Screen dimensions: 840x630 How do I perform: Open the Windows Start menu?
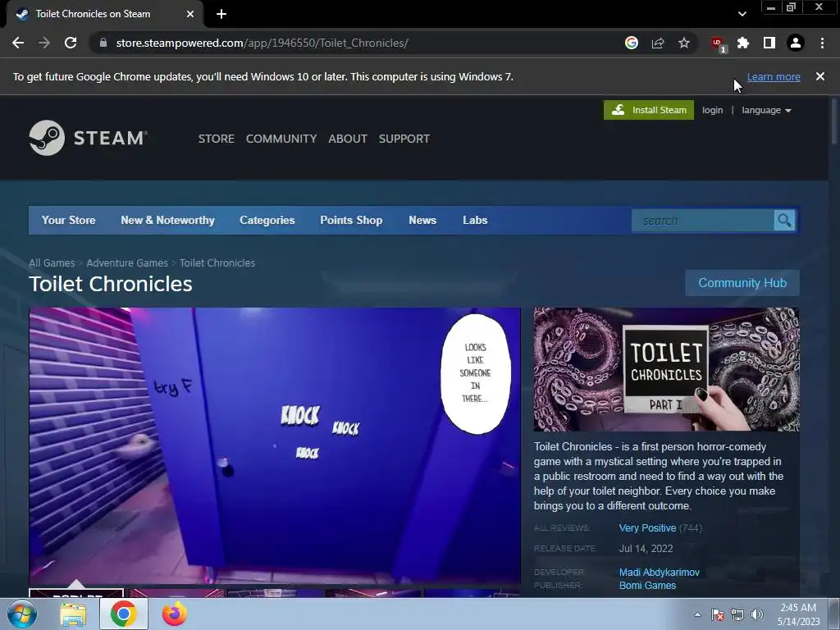pyautogui.click(x=22, y=614)
